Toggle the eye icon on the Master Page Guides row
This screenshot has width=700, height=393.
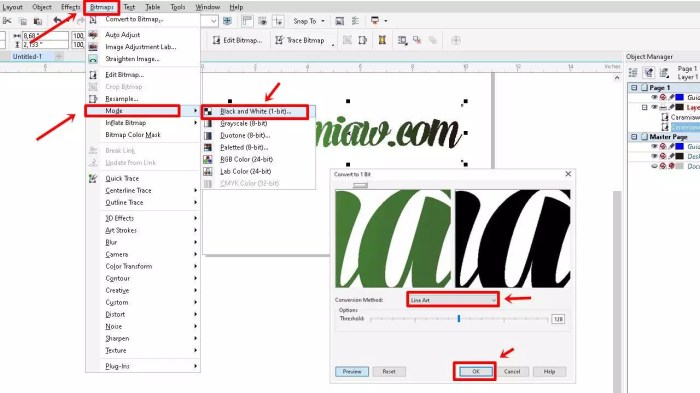pos(654,146)
